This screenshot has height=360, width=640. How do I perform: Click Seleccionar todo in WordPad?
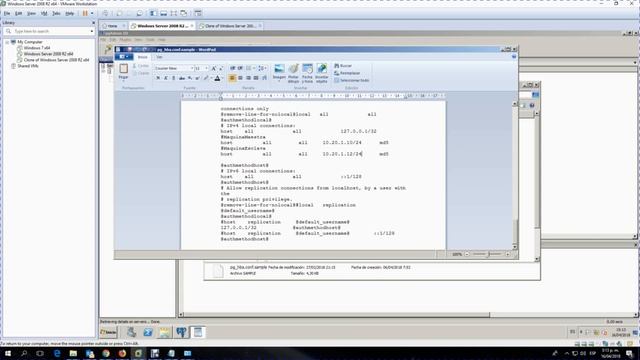pos(351,80)
